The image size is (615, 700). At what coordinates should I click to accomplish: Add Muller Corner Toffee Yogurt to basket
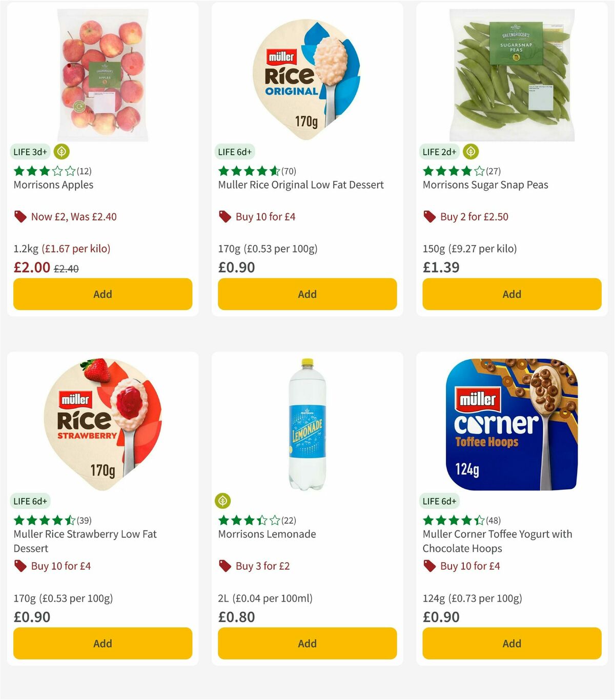pyautogui.click(x=511, y=643)
